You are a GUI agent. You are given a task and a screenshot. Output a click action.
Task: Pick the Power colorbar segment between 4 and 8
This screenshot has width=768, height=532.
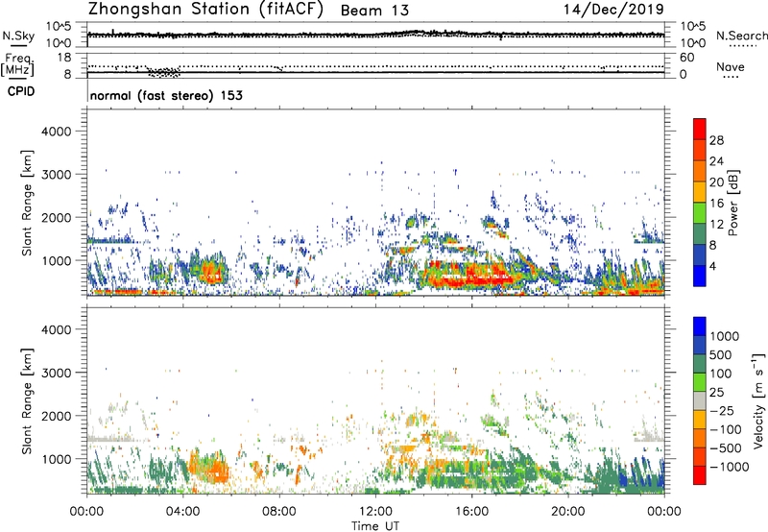[700, 254]
